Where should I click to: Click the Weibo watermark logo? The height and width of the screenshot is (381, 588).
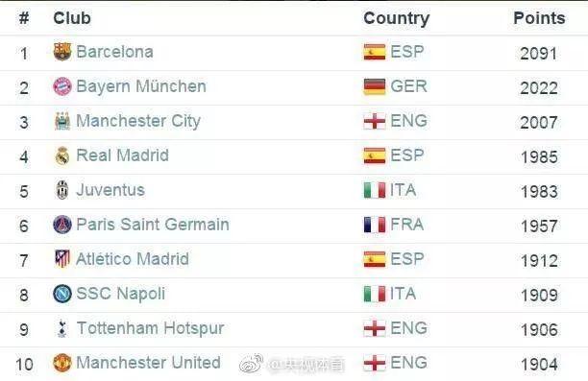click(252, 364)
